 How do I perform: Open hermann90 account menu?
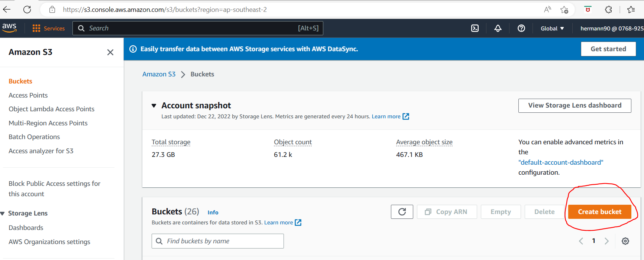click(612, 29)
